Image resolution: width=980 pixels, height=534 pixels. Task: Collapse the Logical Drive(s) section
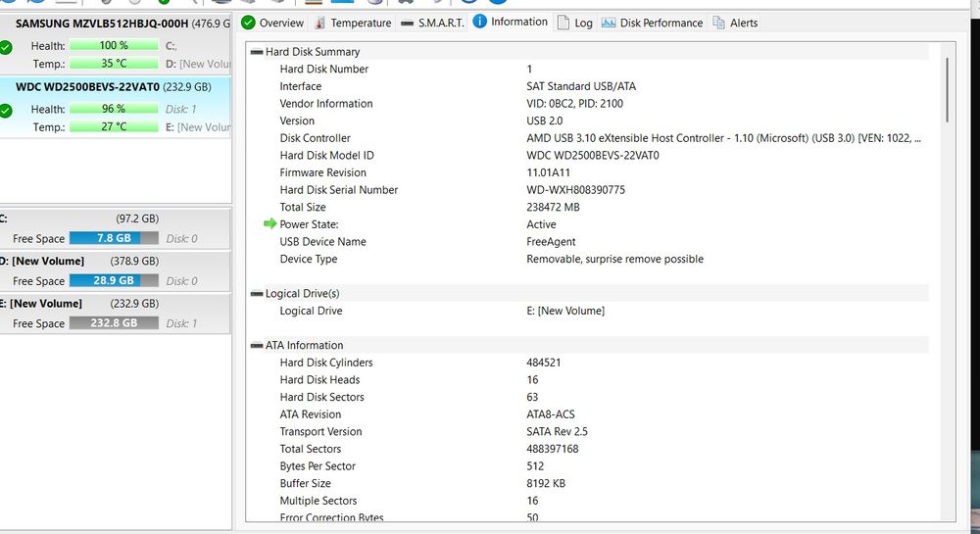(256, 294)
